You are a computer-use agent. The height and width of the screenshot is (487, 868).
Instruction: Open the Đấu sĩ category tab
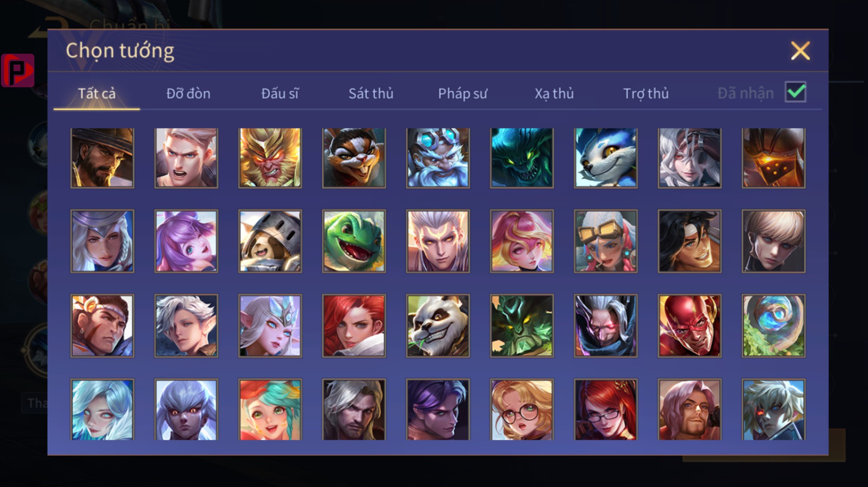(x=280, y=94)
